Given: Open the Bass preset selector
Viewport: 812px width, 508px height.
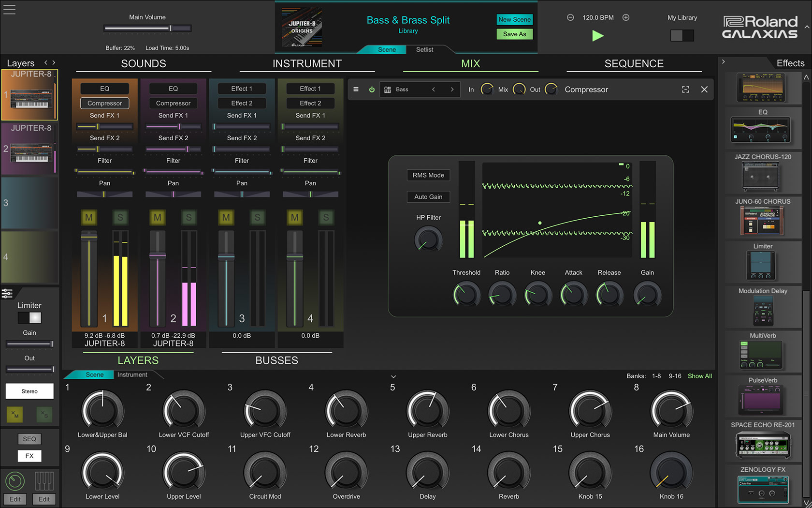Looking at the screenshot, I should [x=419, y=90].
